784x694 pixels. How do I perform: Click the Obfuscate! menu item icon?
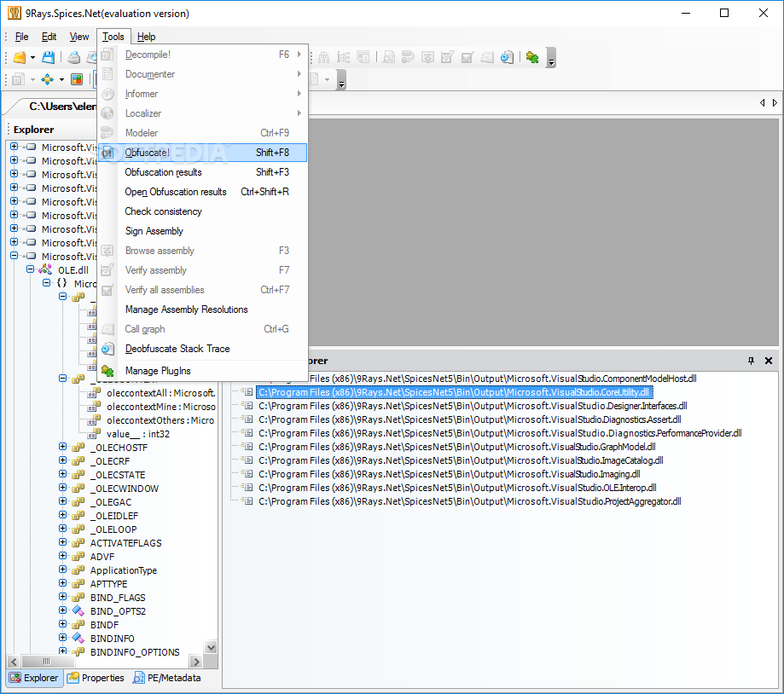point(107,153)
